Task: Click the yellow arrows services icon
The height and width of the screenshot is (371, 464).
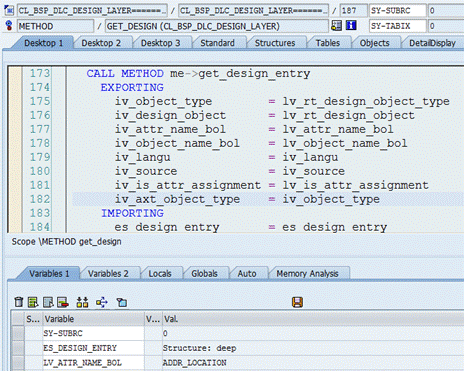Action: 102,302
